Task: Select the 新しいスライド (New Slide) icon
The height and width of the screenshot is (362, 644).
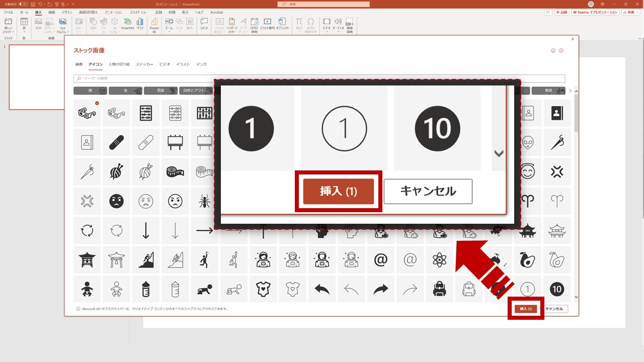Action: click(x=8, y=24)
